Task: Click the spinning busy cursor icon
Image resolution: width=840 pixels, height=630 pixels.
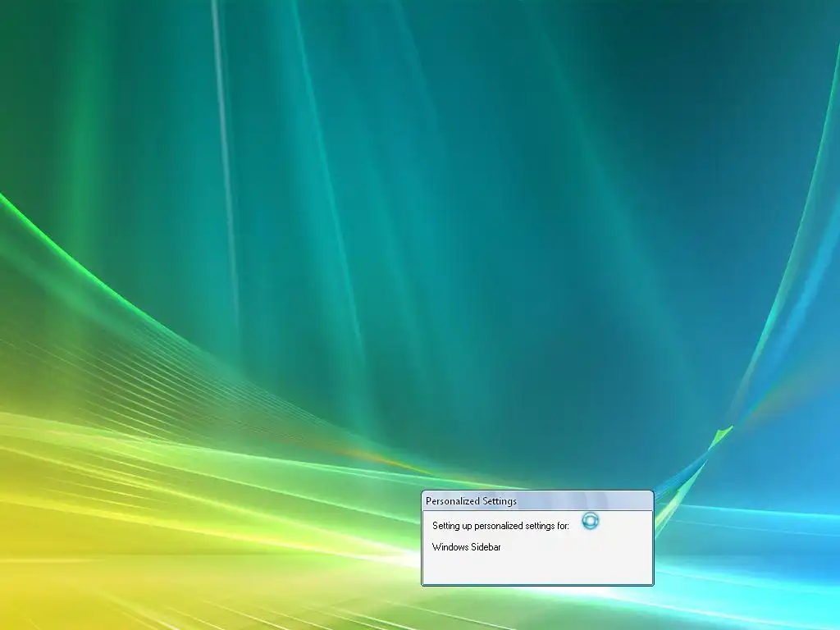Action: click(590, 521)
